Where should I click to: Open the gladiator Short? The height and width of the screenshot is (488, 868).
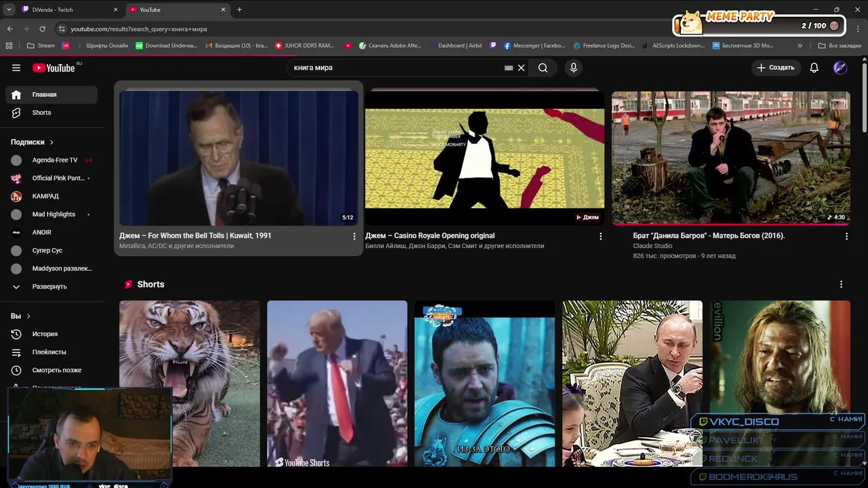point(485,384)
